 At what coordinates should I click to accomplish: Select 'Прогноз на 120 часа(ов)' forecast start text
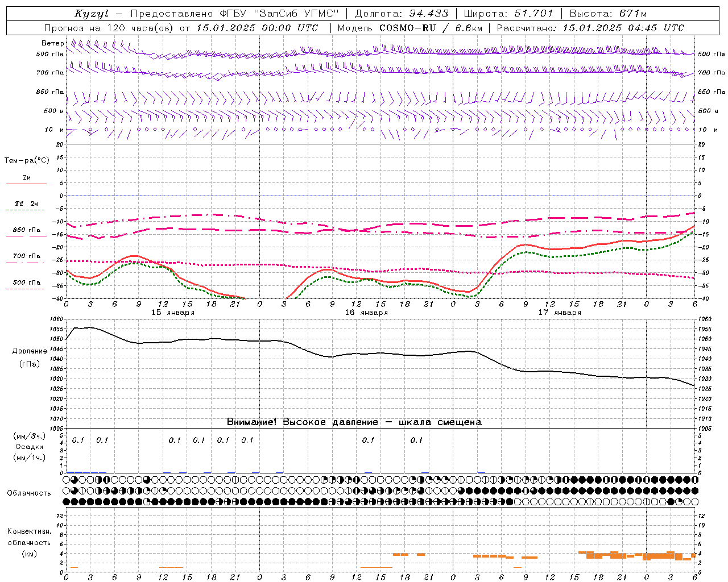pos(109,28)
